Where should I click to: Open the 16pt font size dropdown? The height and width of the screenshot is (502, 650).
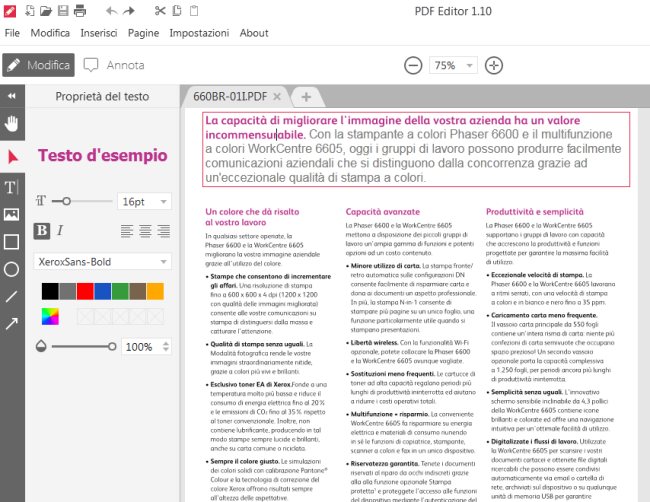(x=144, y=201)
